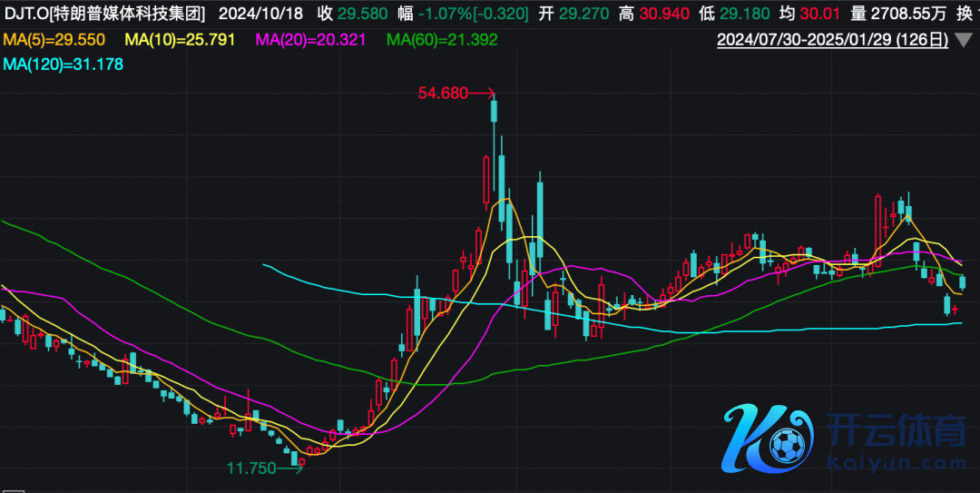Click the date range link 2024/07/30-2025/01/29
980x493 pixels.
tap(832, 40)
